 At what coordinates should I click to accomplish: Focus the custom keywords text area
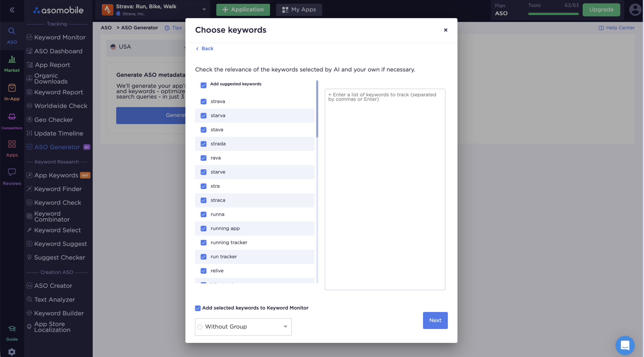pos(385,189)
